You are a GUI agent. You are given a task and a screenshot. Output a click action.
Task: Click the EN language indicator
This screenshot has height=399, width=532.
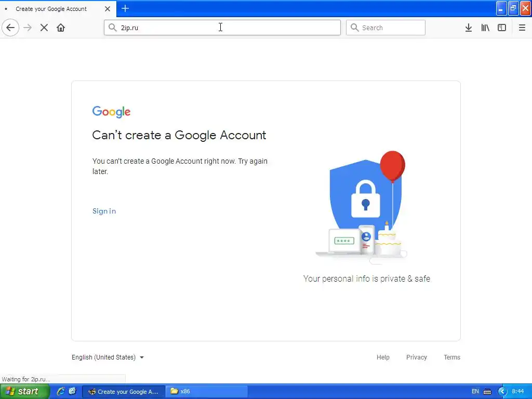point(475,392)
